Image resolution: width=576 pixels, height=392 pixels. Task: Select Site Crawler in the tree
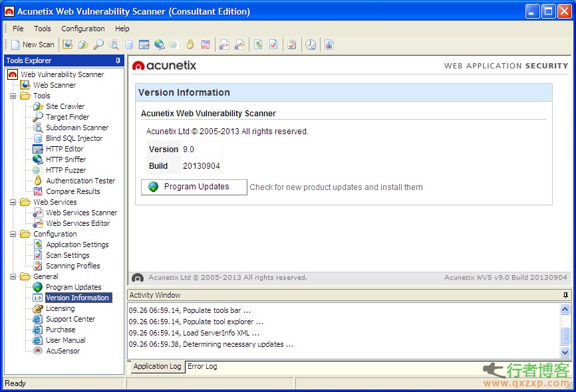pos(65,106)
